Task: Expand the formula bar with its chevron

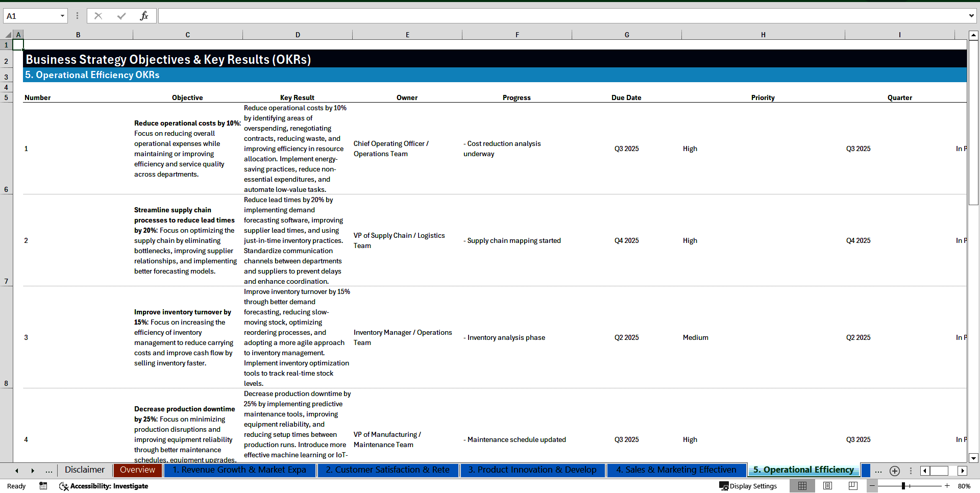Action: [x=972, y=15]
